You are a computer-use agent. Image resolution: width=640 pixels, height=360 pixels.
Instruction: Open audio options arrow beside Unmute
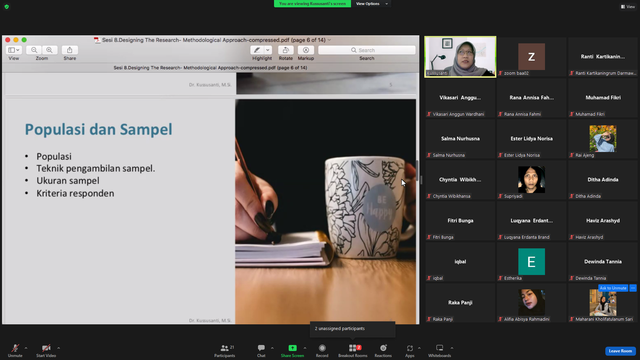(26, 348)
